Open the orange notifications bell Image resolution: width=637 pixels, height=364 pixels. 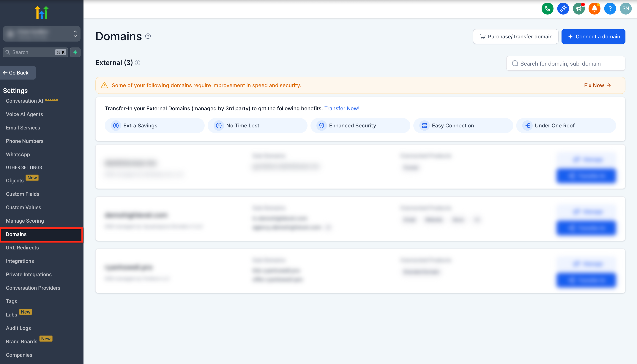(x=594, y=9)
